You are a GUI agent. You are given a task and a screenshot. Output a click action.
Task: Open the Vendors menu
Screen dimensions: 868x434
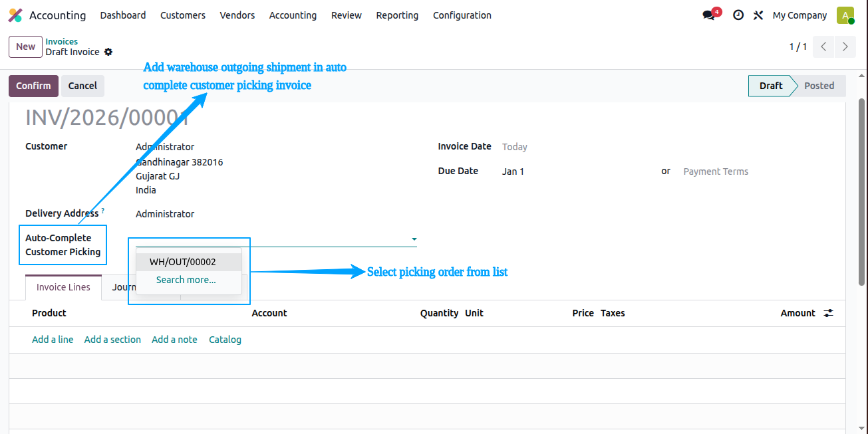point(237,15)
